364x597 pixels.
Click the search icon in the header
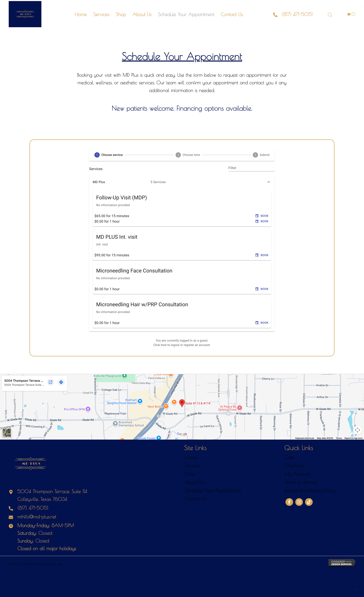click(x=330, y=15)
